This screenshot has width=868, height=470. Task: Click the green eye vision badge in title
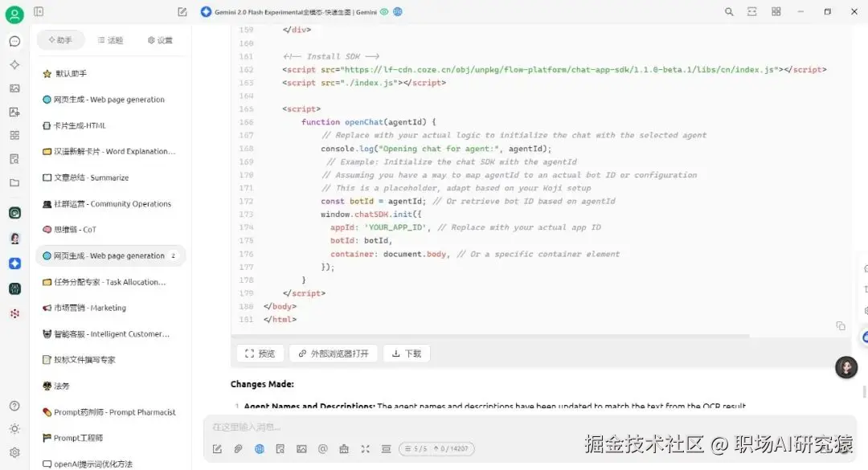point(384,11)
